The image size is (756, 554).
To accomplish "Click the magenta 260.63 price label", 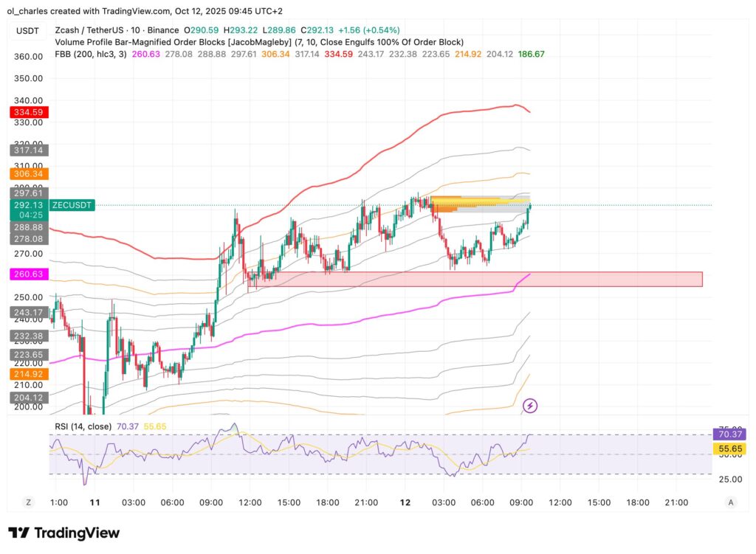I will tap(28, 274).
